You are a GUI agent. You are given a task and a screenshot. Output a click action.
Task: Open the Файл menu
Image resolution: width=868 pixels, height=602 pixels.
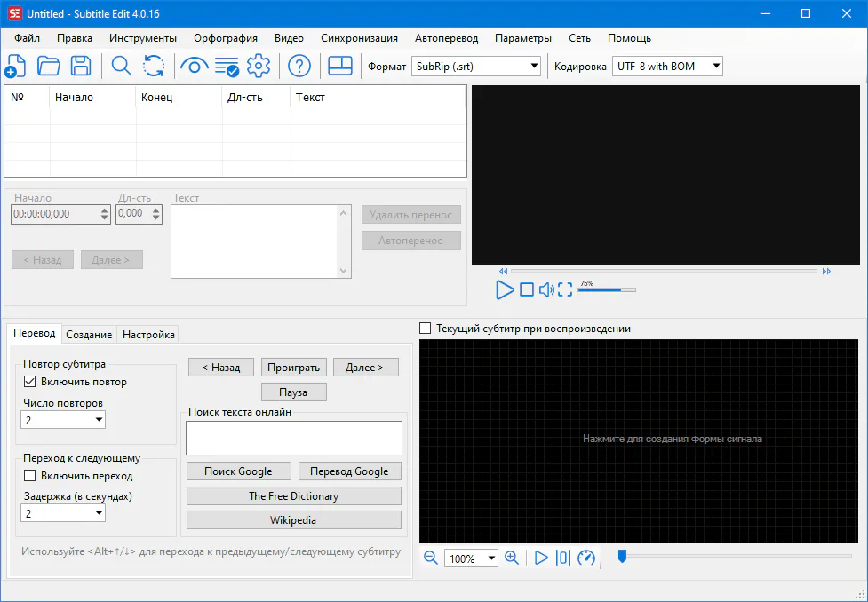click(28, 38)
